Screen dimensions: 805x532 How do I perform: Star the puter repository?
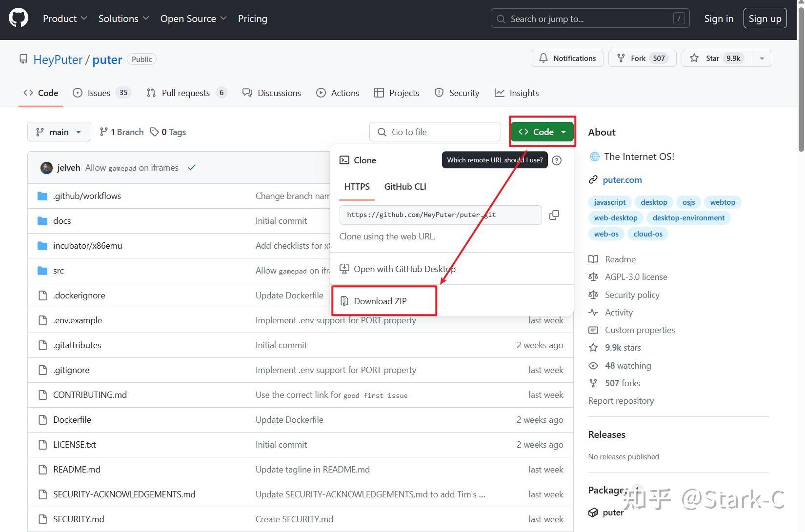(x=717, y=59)
